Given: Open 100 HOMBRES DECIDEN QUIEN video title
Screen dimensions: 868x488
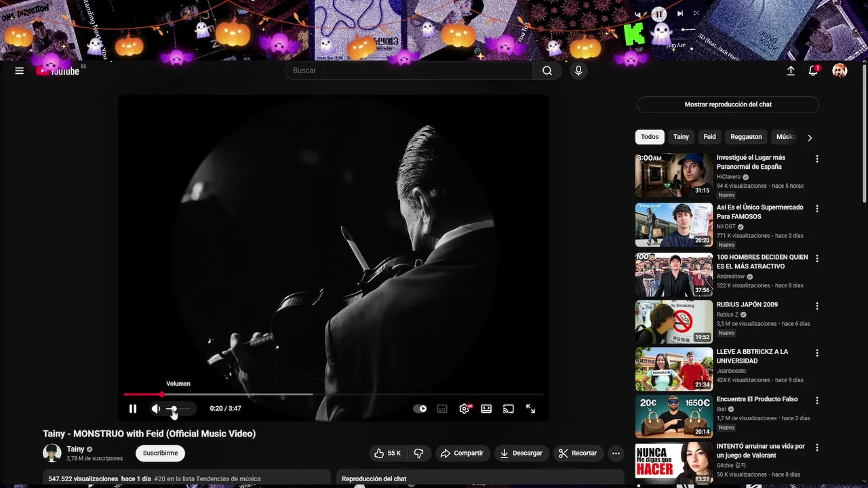Looking at the screenshot, I should click(x=762, y=262).
